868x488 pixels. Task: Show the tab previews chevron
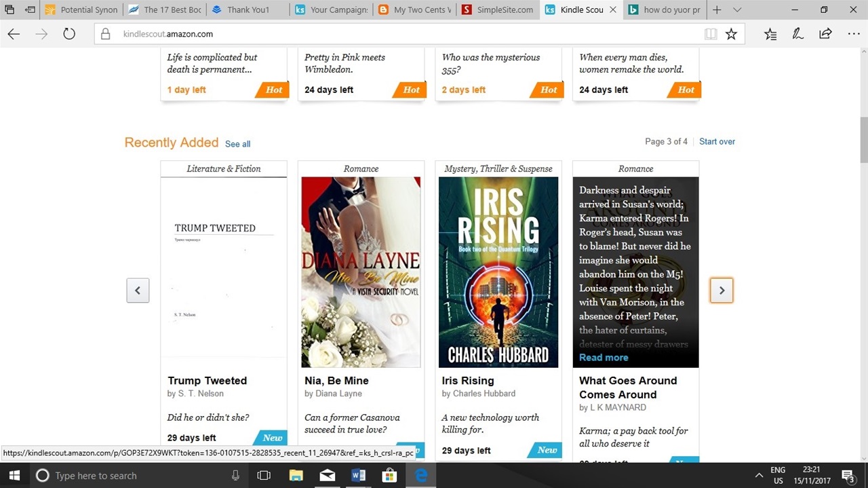737,10
